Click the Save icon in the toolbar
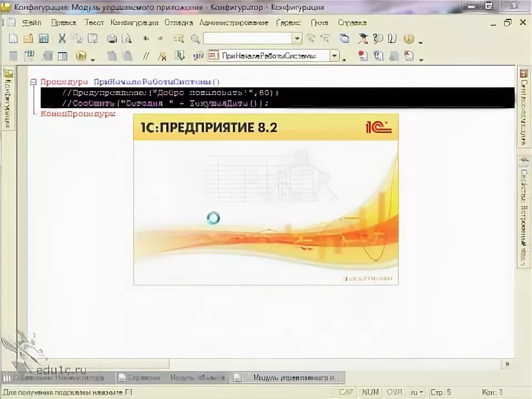This screenshot has width=532, height=399. coord(44,38)
